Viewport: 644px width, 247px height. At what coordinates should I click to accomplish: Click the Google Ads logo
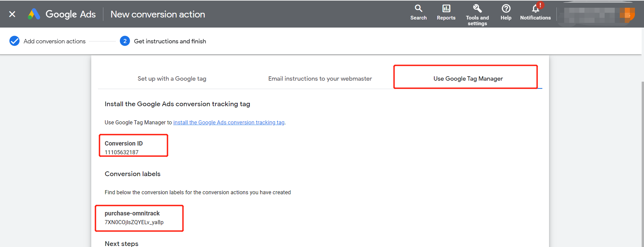pos(62,14)
